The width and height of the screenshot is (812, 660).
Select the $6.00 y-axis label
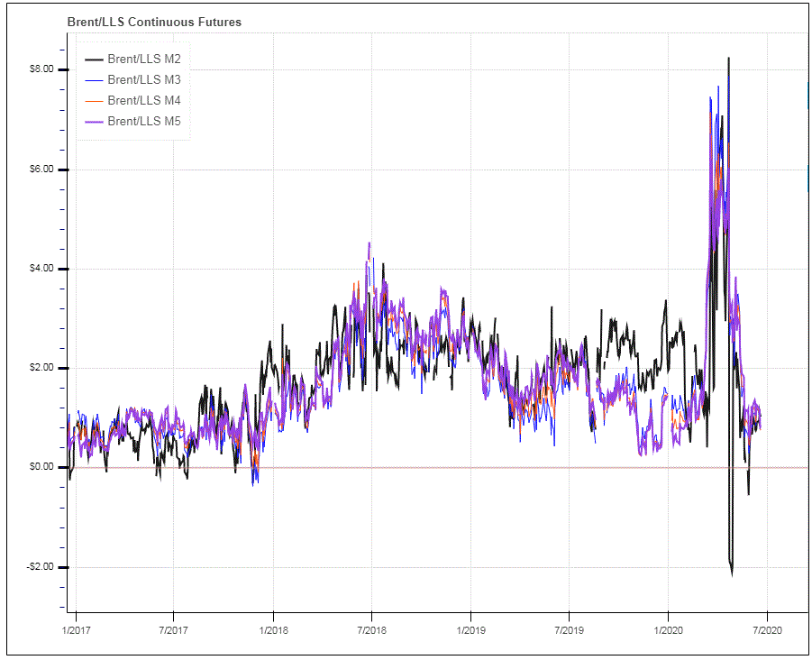pos(41,170)
